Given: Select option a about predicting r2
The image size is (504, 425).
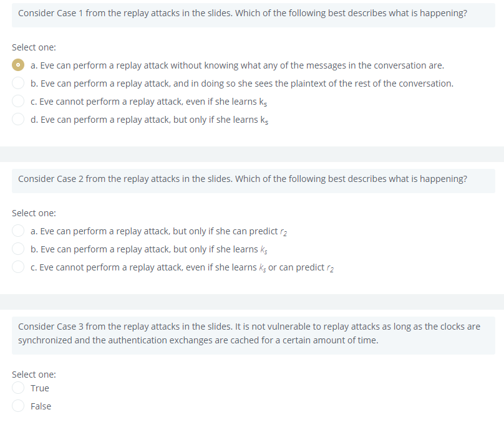Looking at the screenshot, I should (x=18, y=231).
